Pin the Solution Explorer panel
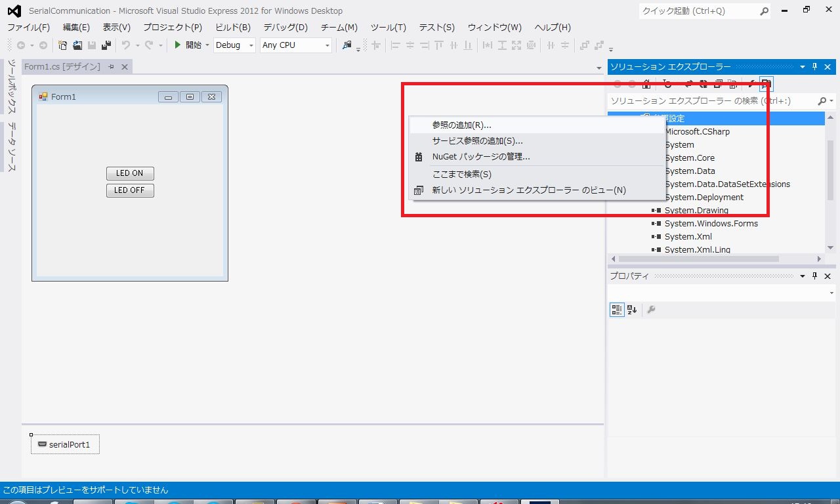This screenshot has height=504, width=840. tap(815, 67)
